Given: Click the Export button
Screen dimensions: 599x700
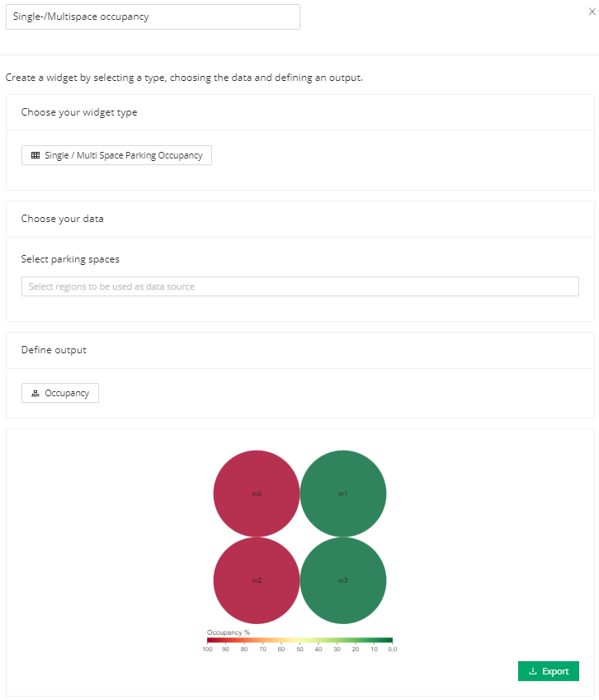Looking at the screenshot, I should click(x=548, y=671).
